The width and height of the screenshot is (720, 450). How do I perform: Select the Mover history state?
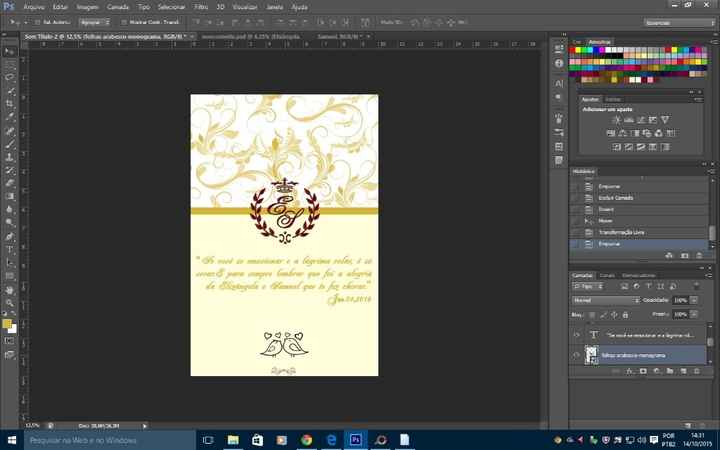click(x=641, y=221)
